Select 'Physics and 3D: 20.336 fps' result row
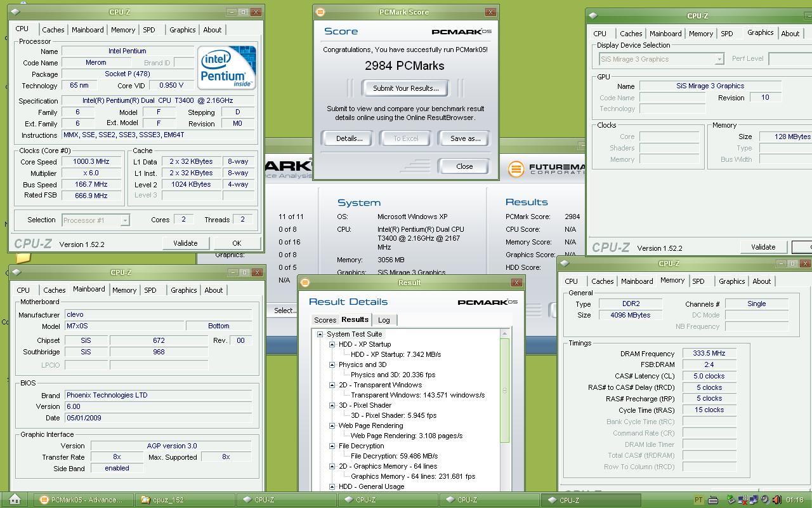The width and height of the screenshot is (812, 508). (x=393, y=375)
